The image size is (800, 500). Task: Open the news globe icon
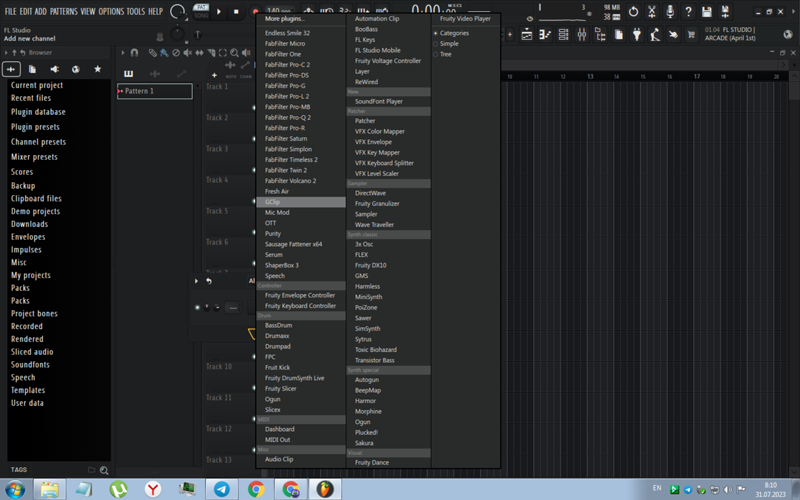click(x=788, y=35)
